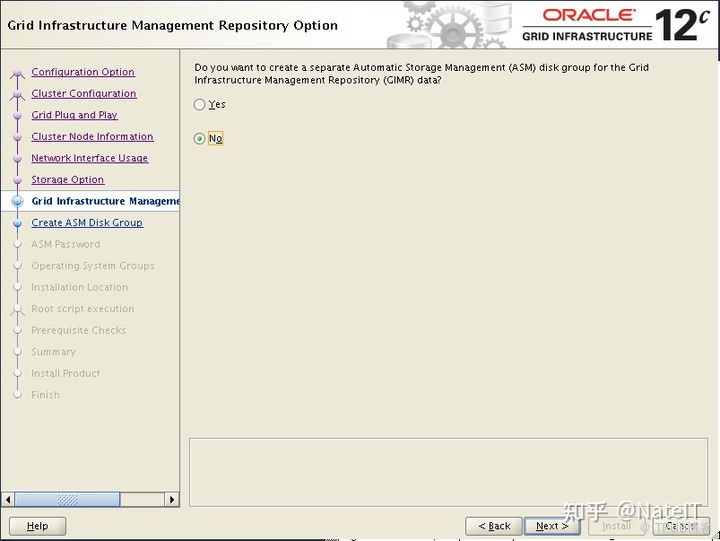This screenshot has height=541, width=720.
Task: Click Install Product step label
Action: 66,373
